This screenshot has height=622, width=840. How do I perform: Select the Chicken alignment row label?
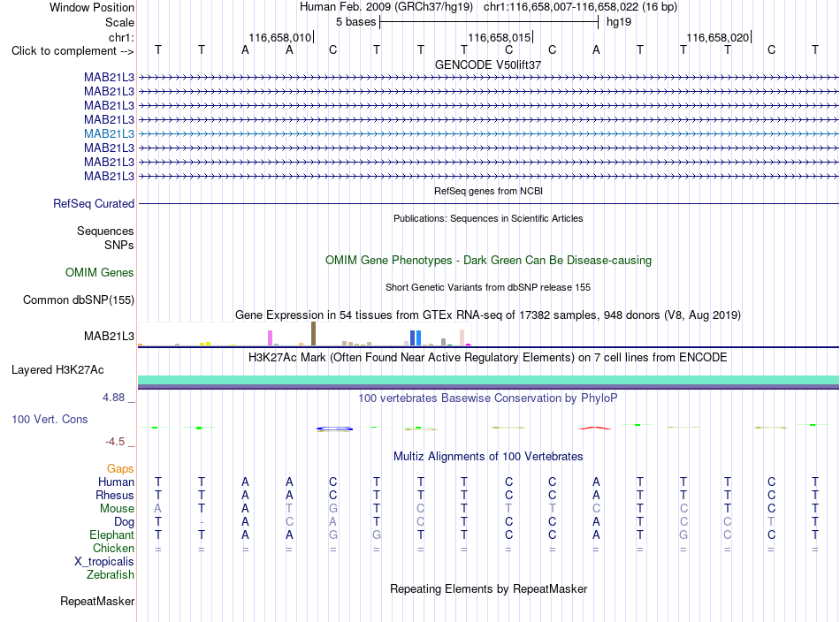[x=113, y=548]
